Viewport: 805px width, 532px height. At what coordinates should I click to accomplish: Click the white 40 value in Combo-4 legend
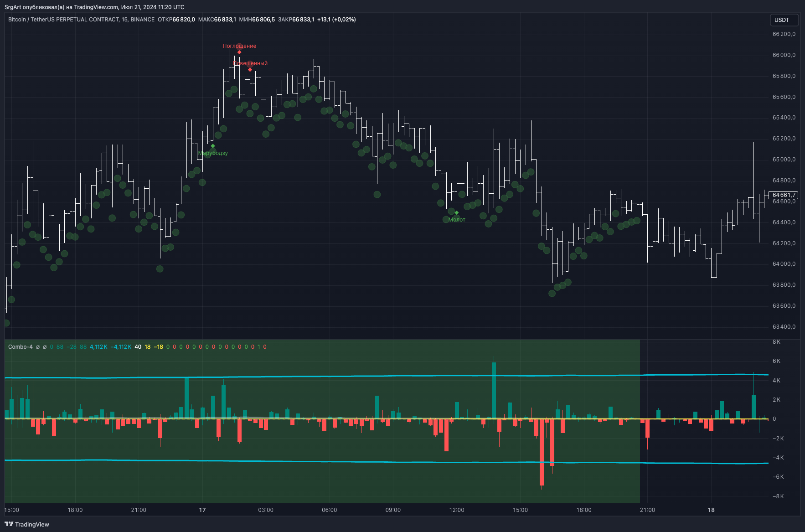coord(138,347)
